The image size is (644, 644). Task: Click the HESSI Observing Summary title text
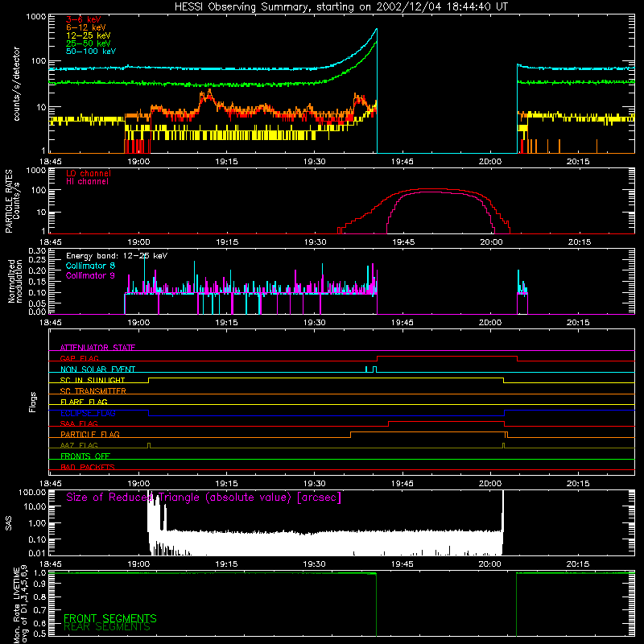pos(341,7)
